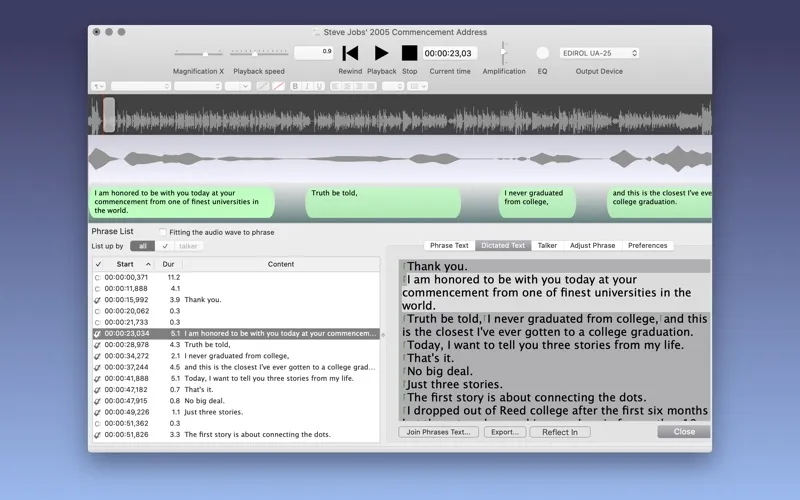The width and height of the screenshot is (800, 500).
Task: Center align text
Action: (x=347, y=86)
